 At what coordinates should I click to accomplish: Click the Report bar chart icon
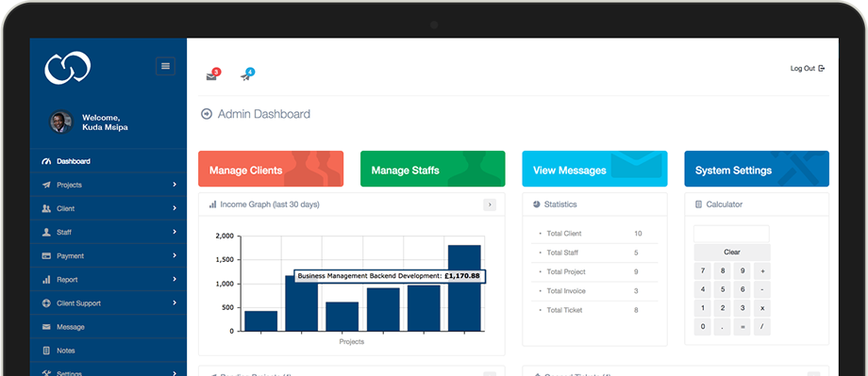[46, 280]
